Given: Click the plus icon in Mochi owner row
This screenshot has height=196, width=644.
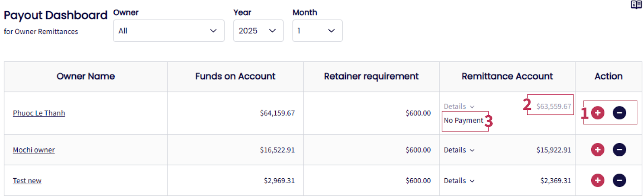Looking at the screenshot, I should 598,150.
